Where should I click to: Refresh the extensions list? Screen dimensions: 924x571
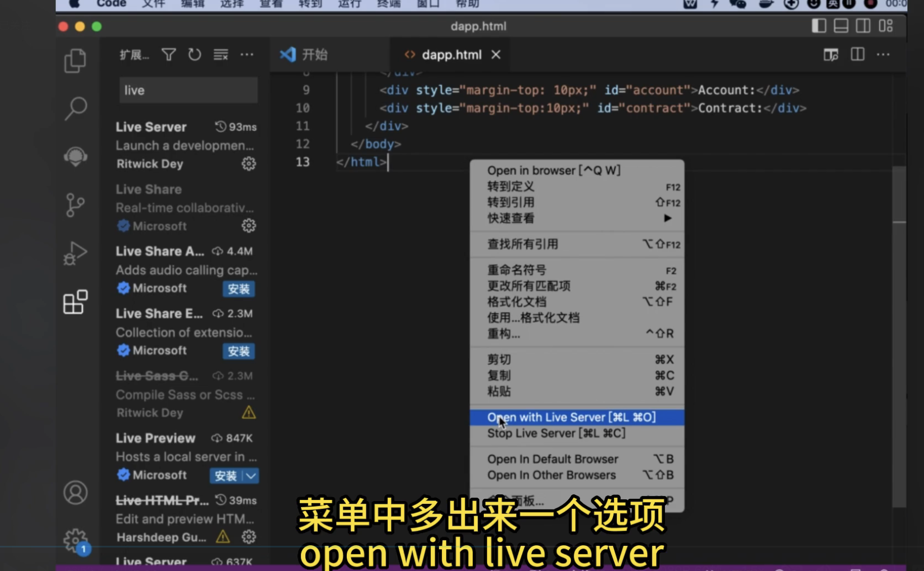coord(194,54)
